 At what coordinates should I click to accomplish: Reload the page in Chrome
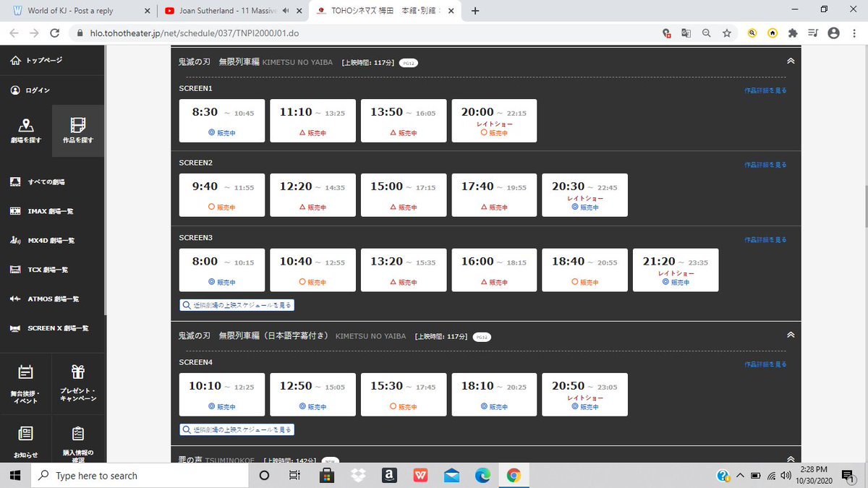point(55,33)
